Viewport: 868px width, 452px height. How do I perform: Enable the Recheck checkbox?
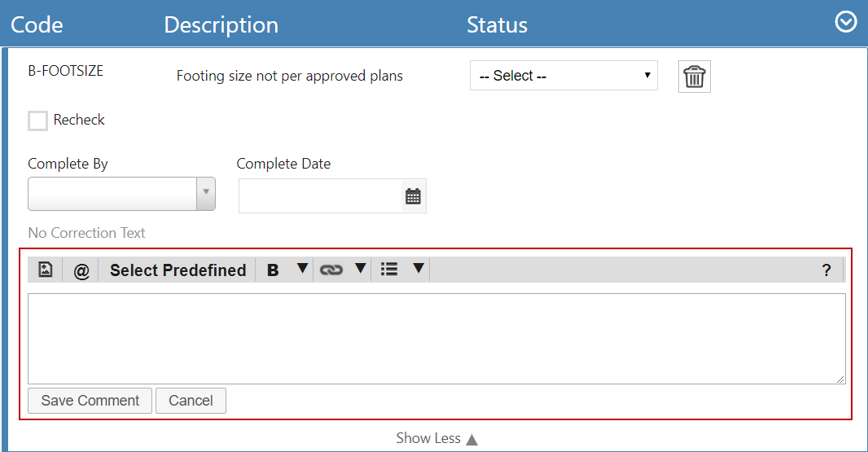(x=37, y=121)
